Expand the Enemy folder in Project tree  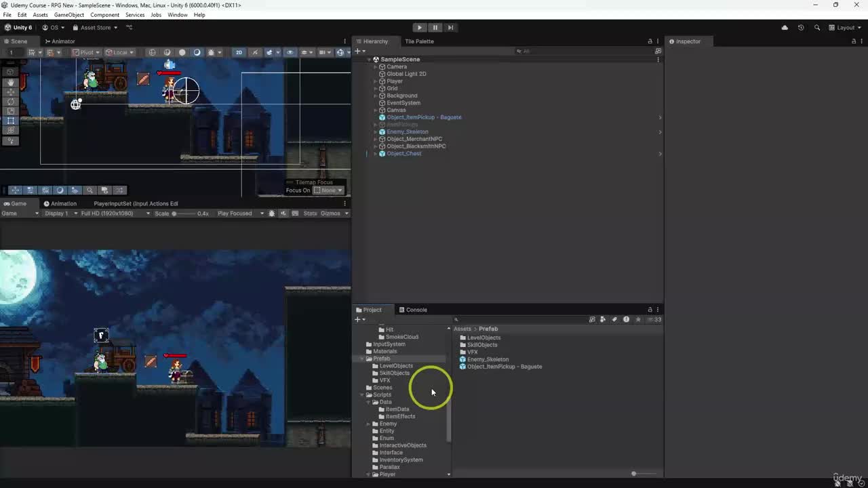(x=368, y=424)
